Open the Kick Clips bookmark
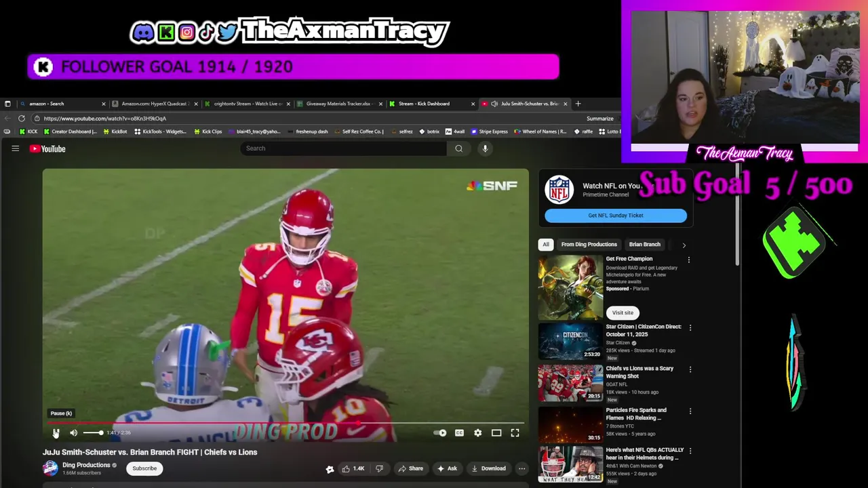 click(x=208, y=131)
